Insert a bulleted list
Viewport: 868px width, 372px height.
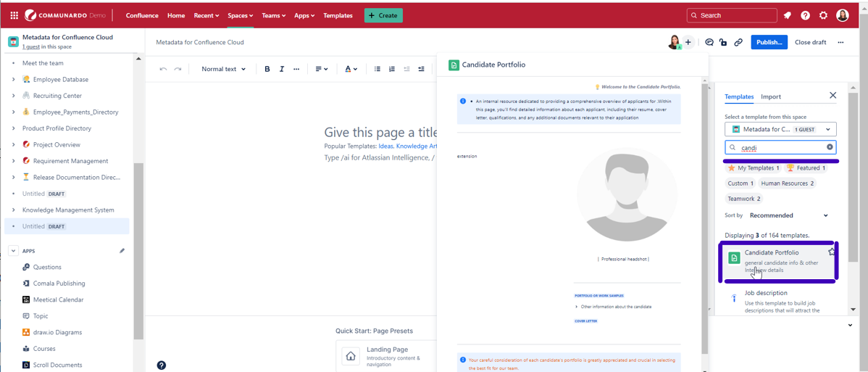point(377,69)
